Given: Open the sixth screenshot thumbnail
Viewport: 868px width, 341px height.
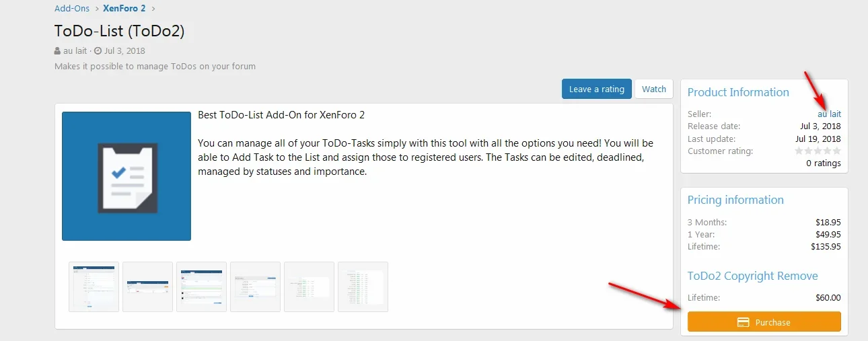Looking at the screenshot, I should (x=363, y=287).
